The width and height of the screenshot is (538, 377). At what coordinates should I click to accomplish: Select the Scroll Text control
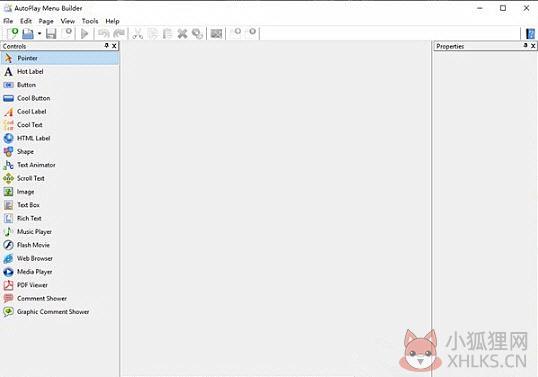pos(60,178)
